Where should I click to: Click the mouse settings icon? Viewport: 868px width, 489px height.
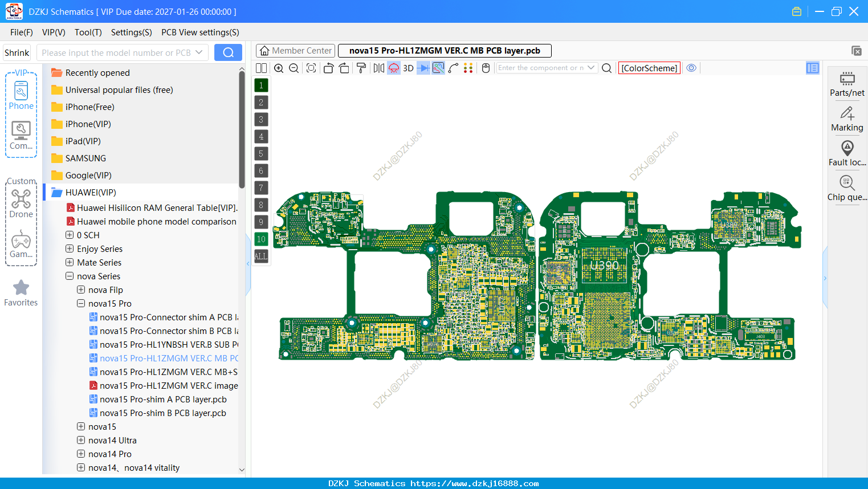(486, 68)
